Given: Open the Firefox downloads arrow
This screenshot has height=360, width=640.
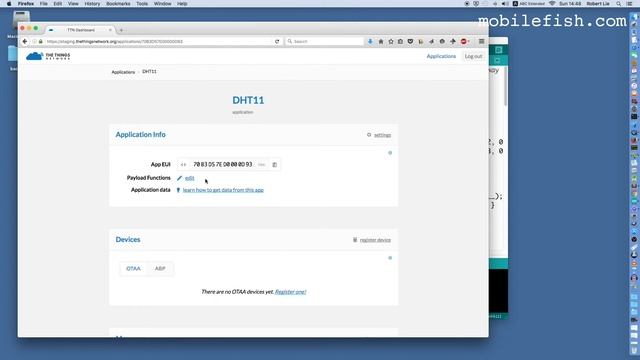Looking at the screenshot, I should [370, 41].
